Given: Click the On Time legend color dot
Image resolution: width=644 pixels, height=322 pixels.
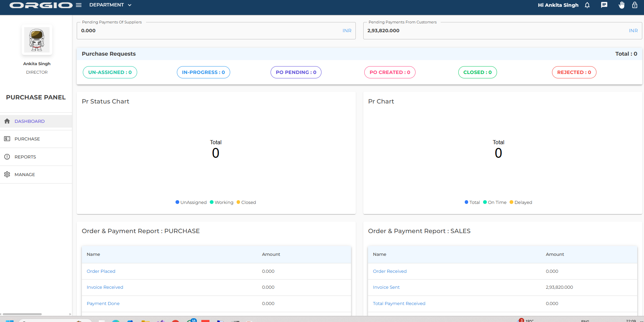Looking at the screenshot, I should tap(485, 202).
